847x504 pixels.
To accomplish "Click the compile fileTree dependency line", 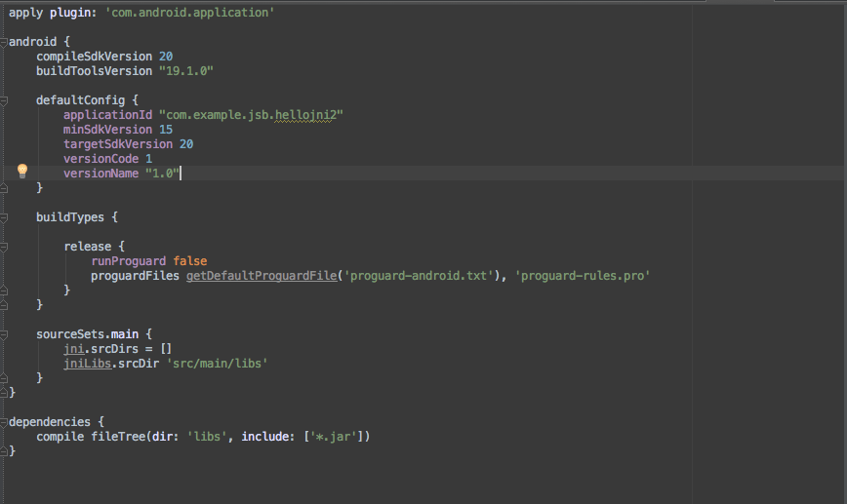I will pyautogui.click(x=203, y=437).
